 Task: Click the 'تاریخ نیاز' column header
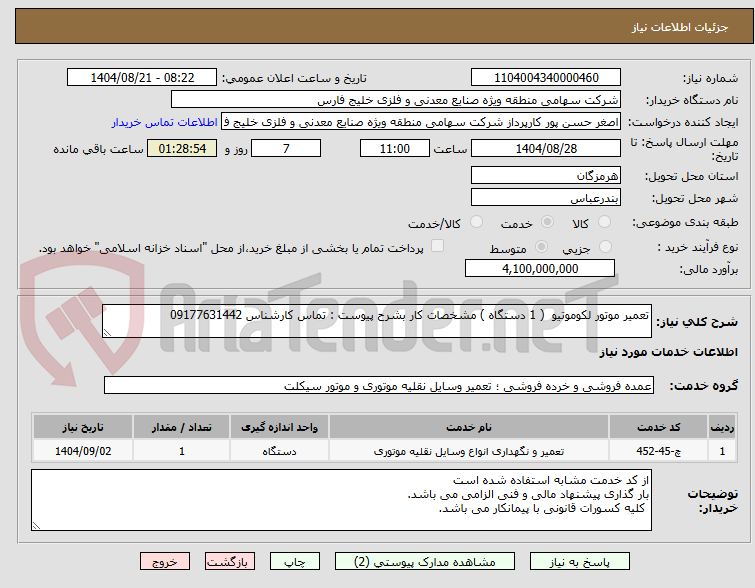coord(83,427)
